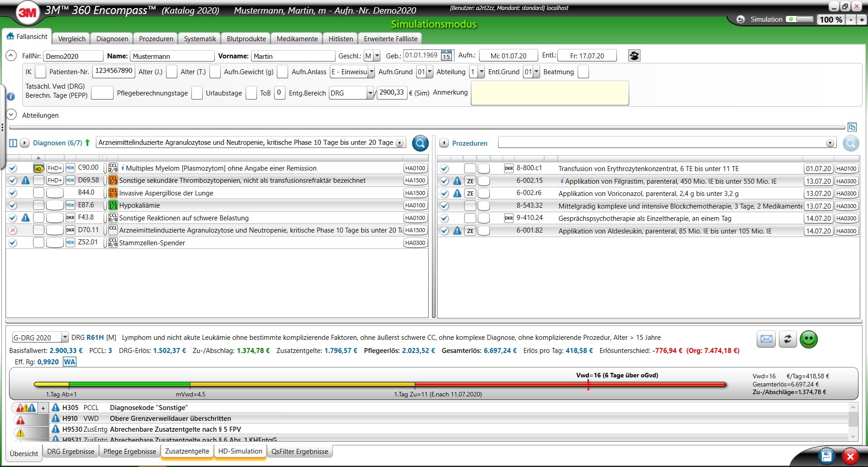Open the Vergleich tab
Screen dimensions: 868x467
(71, 39)
